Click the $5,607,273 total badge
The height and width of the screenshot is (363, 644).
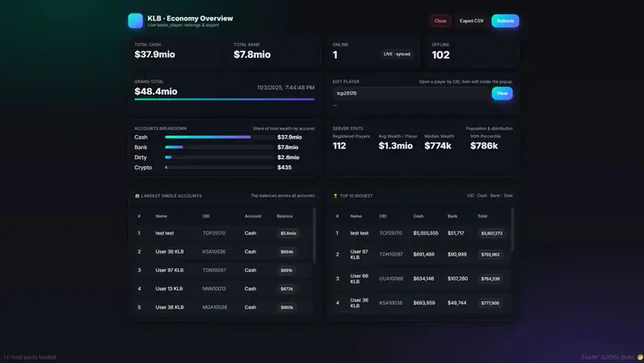tap(492, 233)
